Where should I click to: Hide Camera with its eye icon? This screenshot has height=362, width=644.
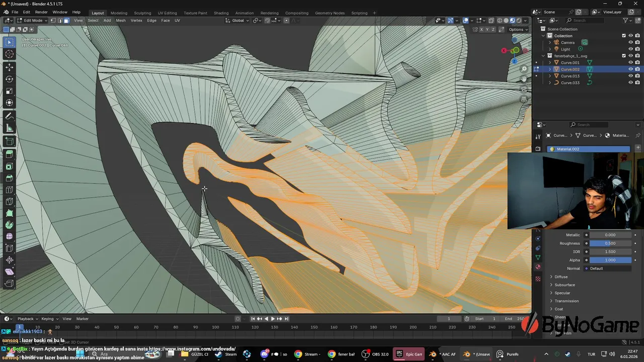pyautogui.click(x=630, y=42)
